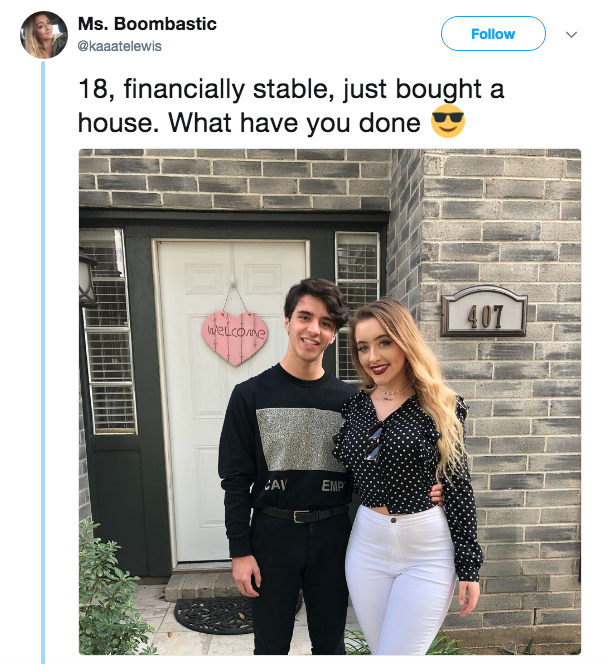607x664 pixels.
Task: Click the 407 house number plaque
Action: coord(484,312)
